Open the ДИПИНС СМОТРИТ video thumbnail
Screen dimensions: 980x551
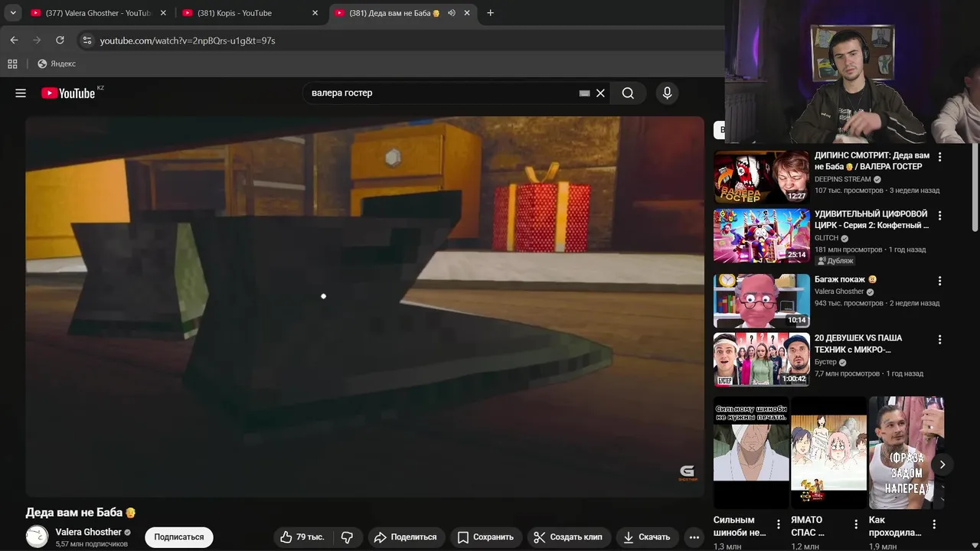coord(761,177)
